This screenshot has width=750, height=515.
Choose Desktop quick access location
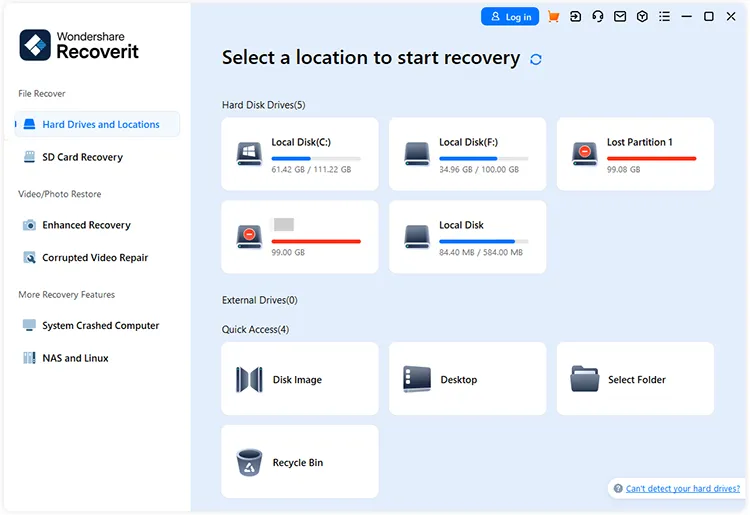[467, 379]
